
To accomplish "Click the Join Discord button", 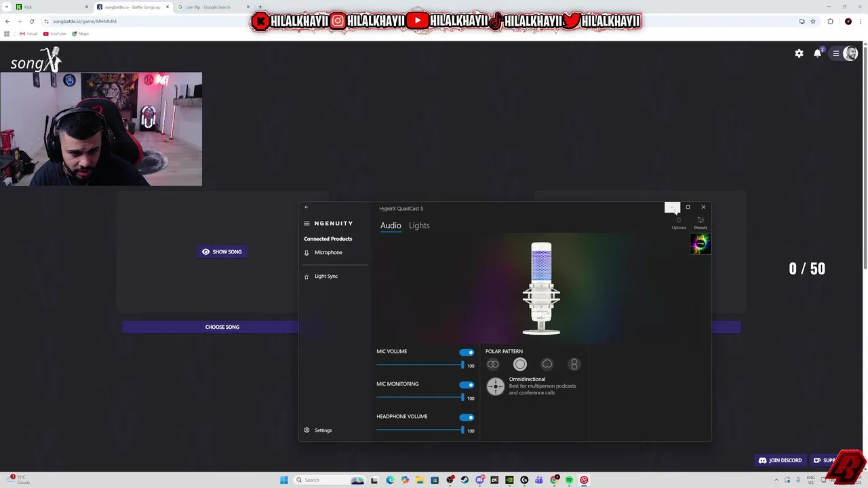I will click(780, 460).
